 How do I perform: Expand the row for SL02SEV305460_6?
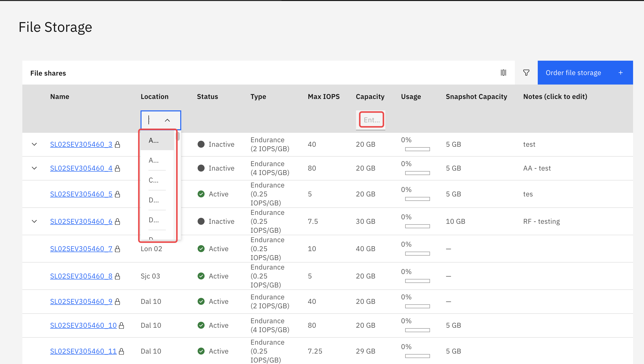click(x=34, y=221)
